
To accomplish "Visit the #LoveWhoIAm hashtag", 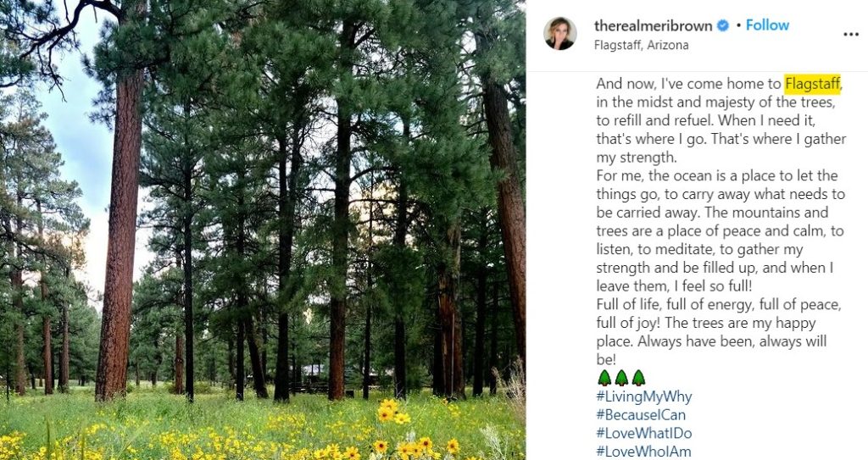I will pos(643,452).
